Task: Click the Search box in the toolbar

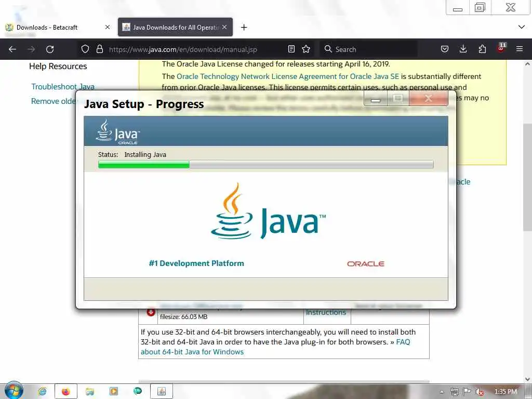Action: tap(368, 49)
